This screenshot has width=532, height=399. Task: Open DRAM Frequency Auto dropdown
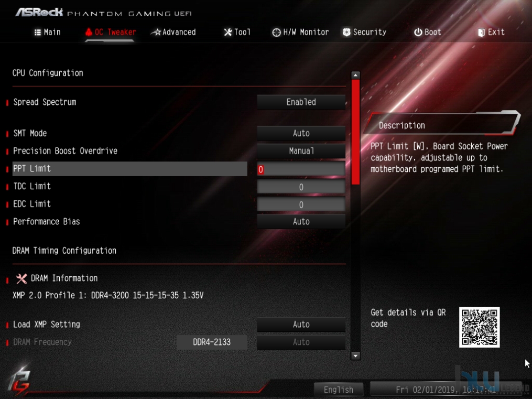pyautogui.click(x=301, y=342)
